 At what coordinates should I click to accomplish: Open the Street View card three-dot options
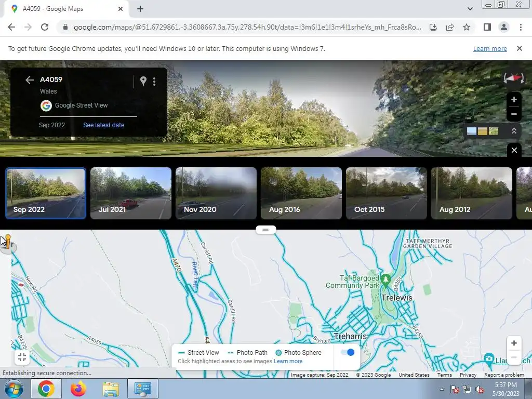click(x=154, y=82)
